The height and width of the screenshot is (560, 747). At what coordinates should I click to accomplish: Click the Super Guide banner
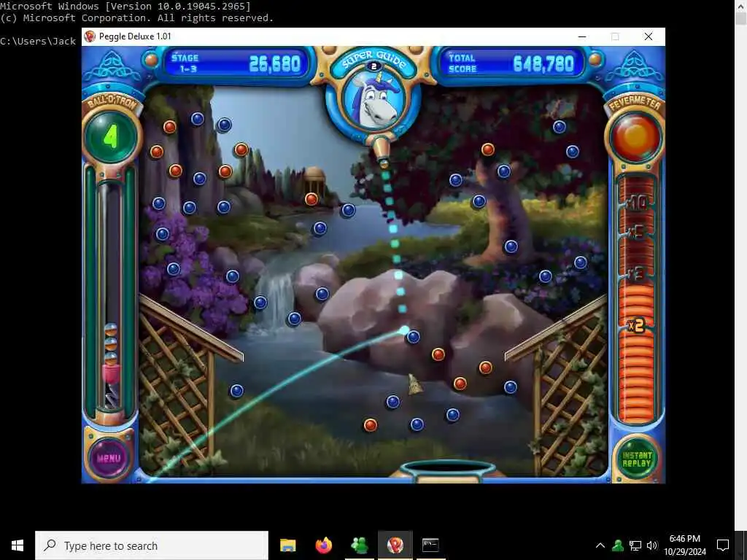tap(373, 60)
